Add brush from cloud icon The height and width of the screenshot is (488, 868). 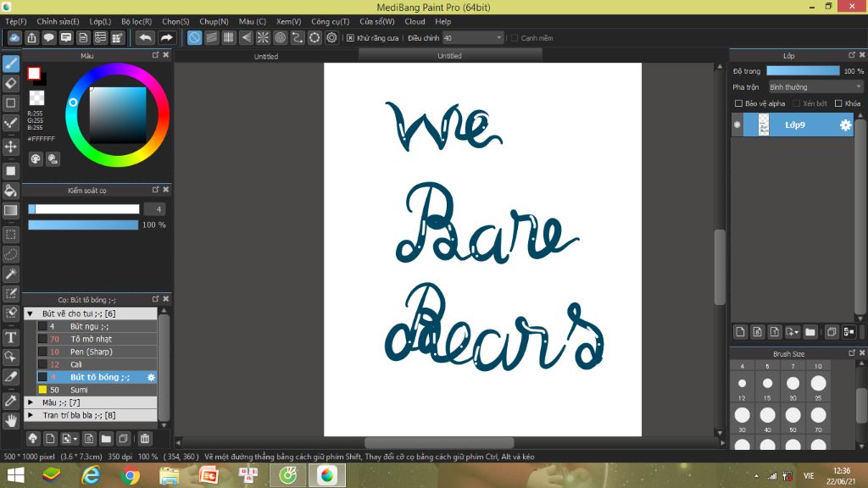tap(33, 439)
